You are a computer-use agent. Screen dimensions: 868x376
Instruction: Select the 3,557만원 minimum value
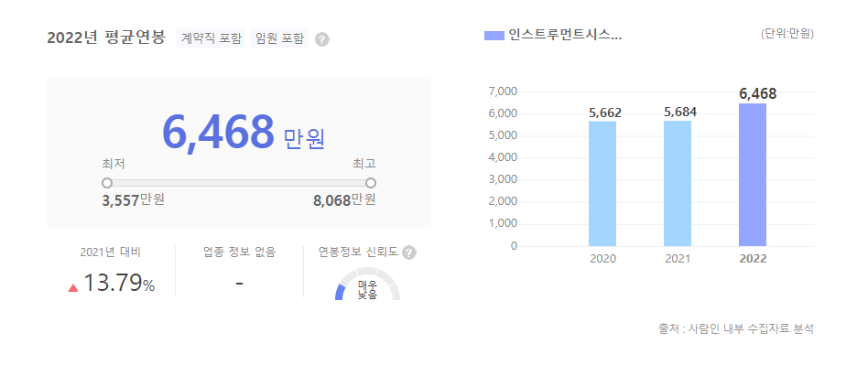[x=134, y=199]
